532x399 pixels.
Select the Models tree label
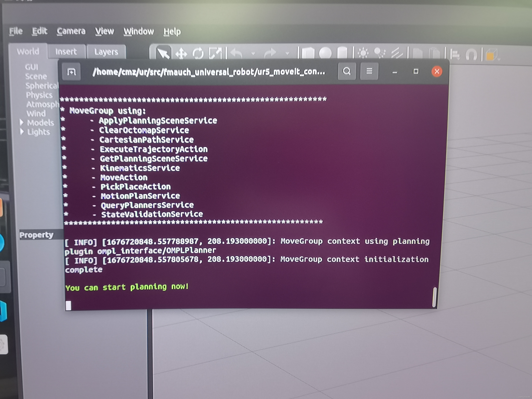pyautogui.click(x=41, y=123)
